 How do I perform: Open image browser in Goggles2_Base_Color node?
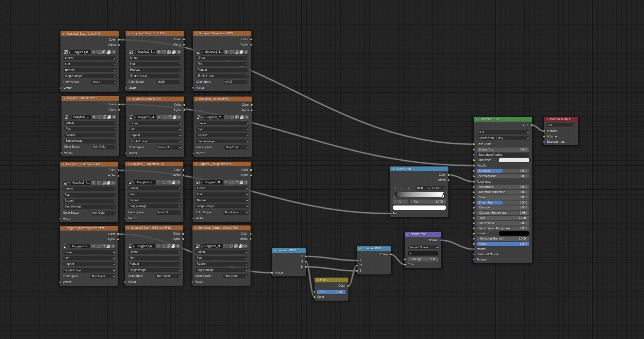coord(132,52)
